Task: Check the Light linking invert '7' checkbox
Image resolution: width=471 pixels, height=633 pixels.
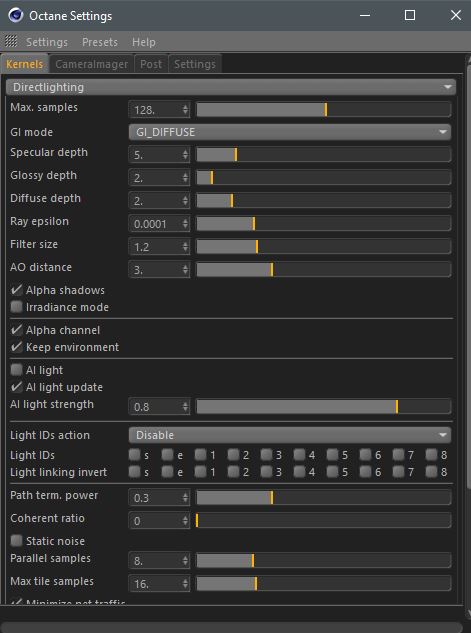Action: click(398, 472)
